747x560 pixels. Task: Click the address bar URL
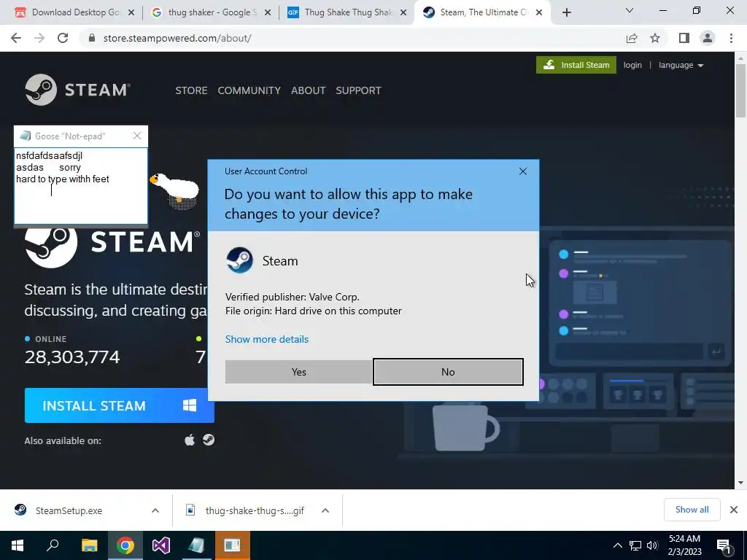[x=177, y=38]
